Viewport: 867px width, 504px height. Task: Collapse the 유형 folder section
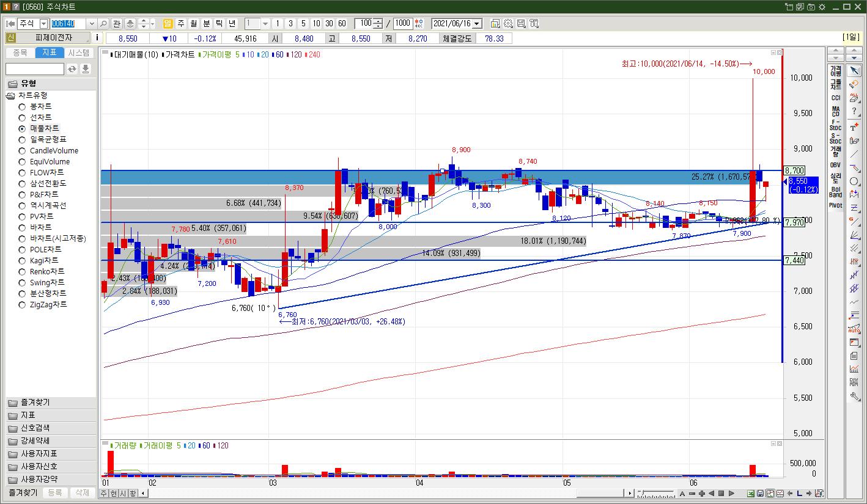(51, 84)
